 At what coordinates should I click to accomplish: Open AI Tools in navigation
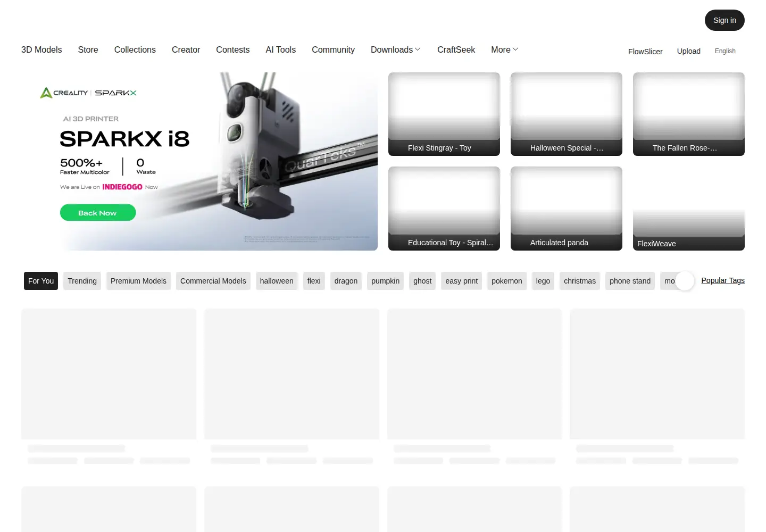281,49
